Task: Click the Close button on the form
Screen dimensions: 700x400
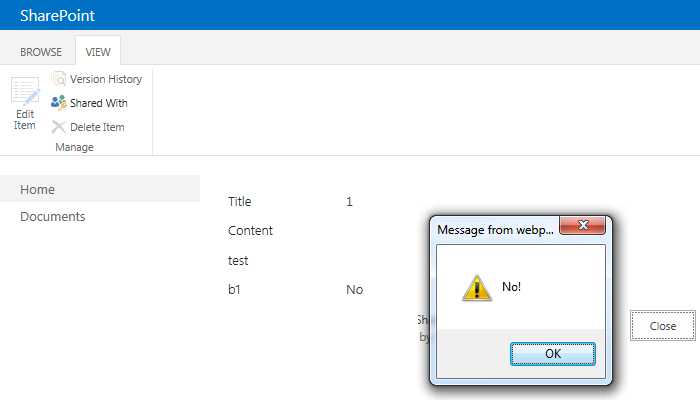Action: 662,326
